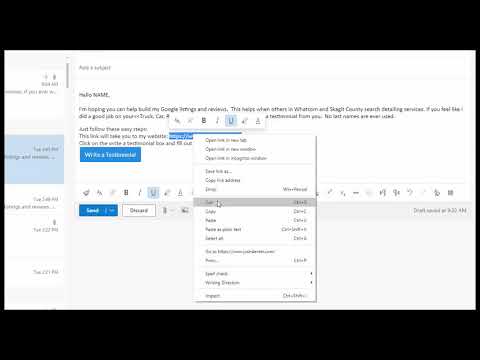Choose Open link in new window
This screenshot has height=360, width=480.
coord(255,149)
